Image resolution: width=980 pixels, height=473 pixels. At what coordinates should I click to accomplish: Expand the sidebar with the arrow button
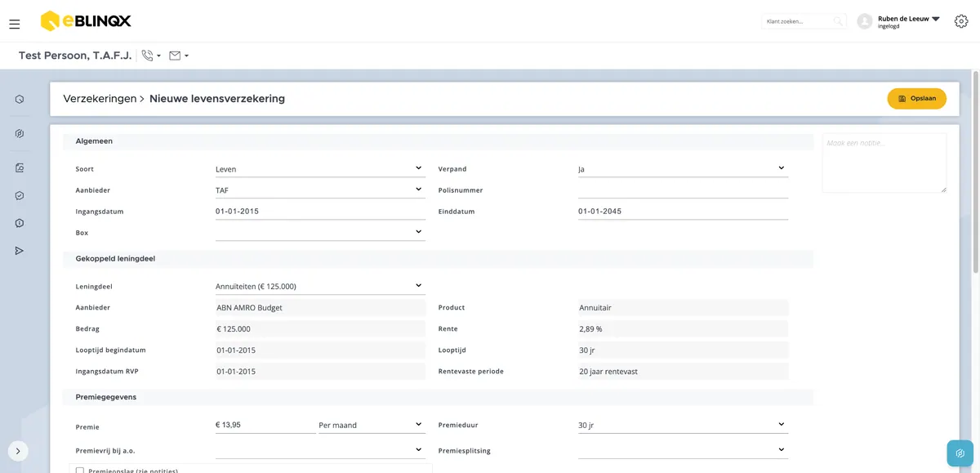pyautogui.click(x=18, y=451)
